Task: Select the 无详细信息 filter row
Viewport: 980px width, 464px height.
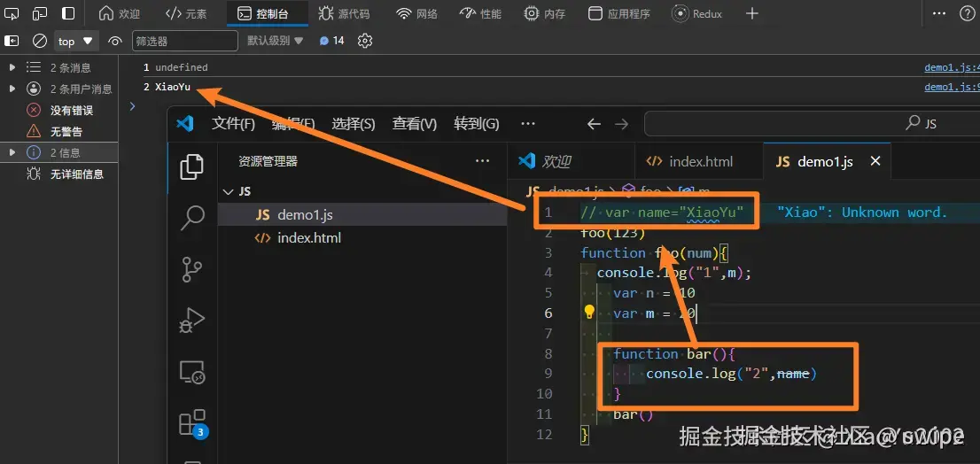Action: [58, 174]
